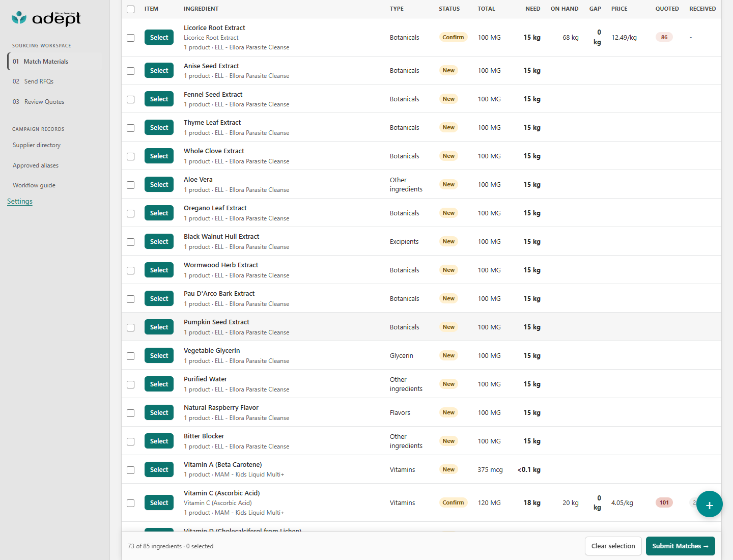
Task: Check the Vitamin C (Ascorbic Acid) checkbox
Action: pos(131,503)
